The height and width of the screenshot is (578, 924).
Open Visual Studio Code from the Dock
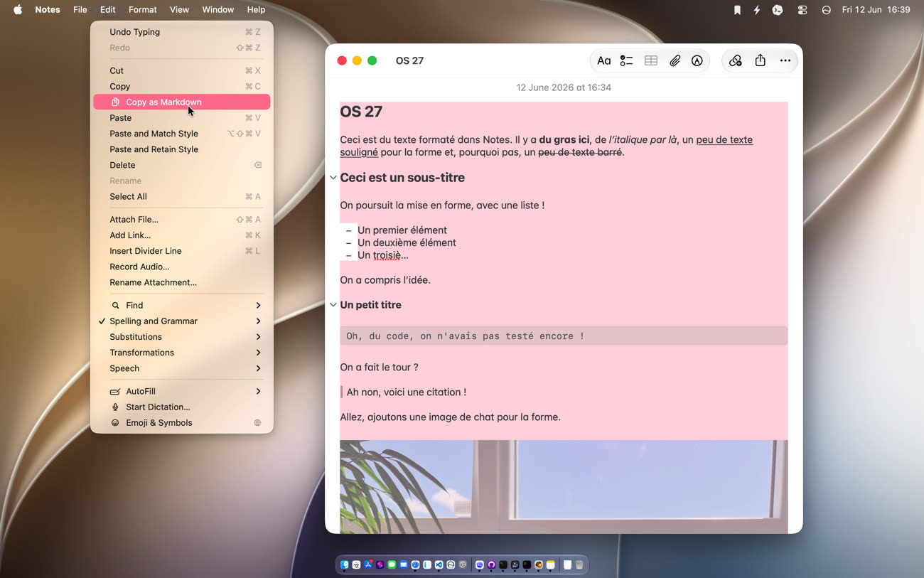point(439,564)
